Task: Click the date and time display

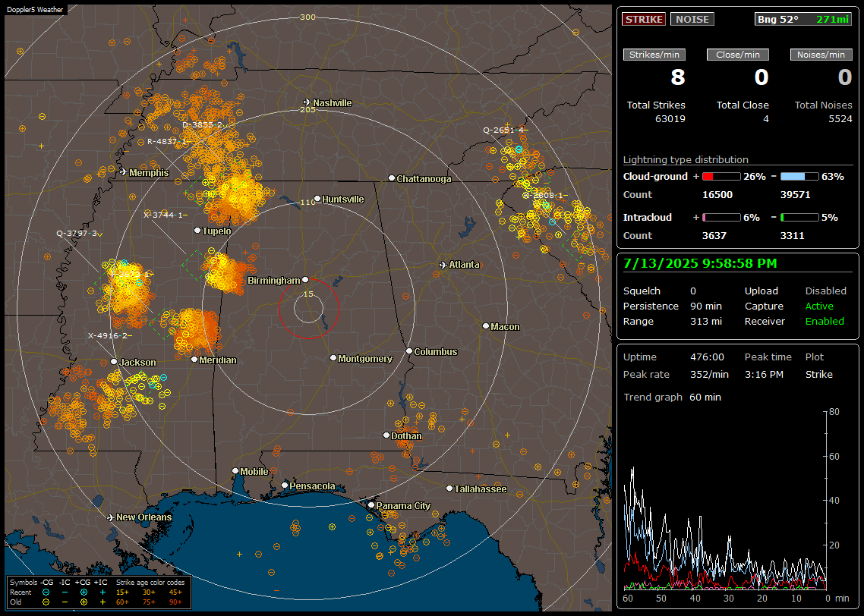Action: coord(700,264)
